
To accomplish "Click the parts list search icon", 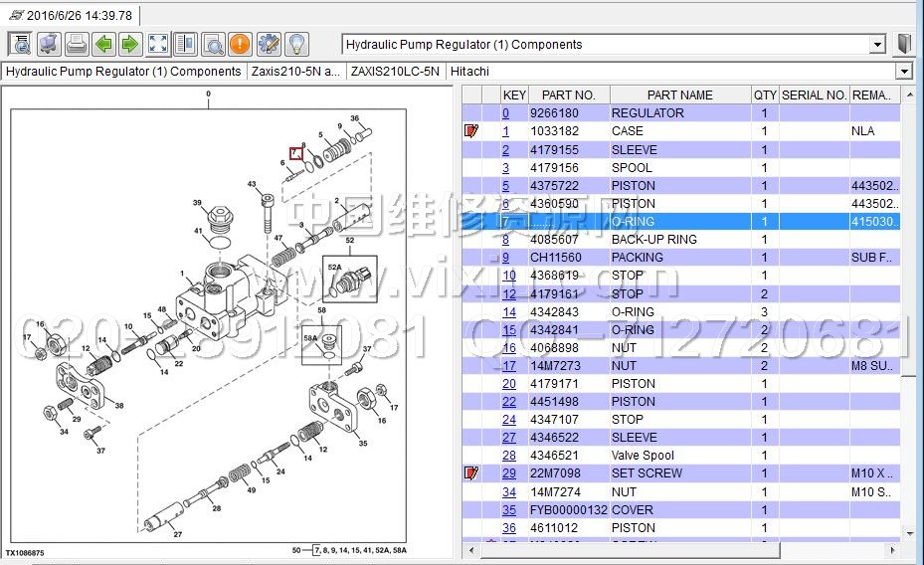I will coord(21,44).
